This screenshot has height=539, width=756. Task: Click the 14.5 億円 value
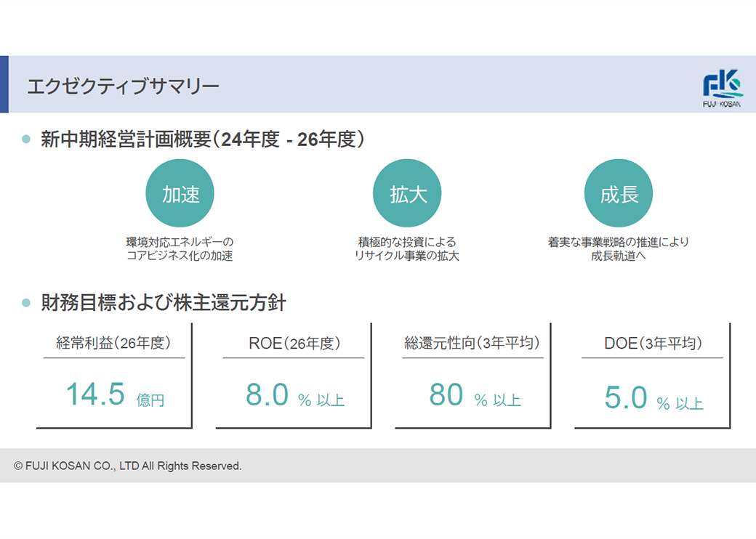tap(115, 395)
